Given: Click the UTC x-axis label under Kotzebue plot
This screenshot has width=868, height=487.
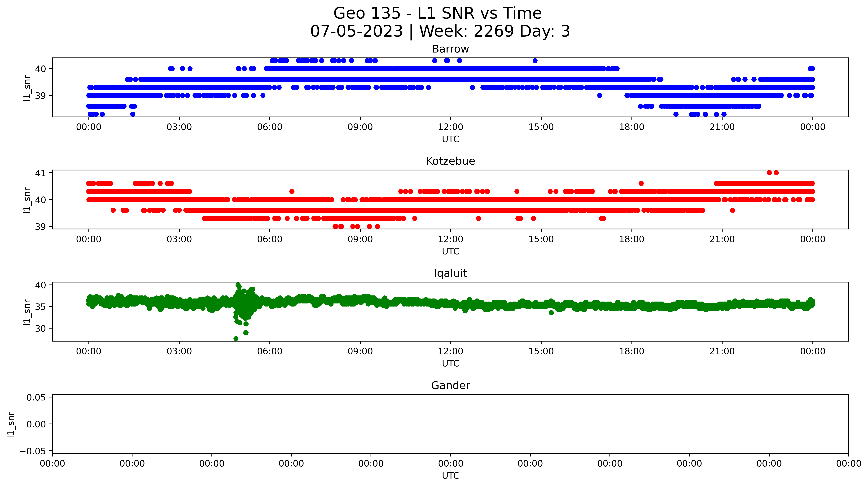Looking at the screenshot, I should pyautogui.click(x=450, y=251).
